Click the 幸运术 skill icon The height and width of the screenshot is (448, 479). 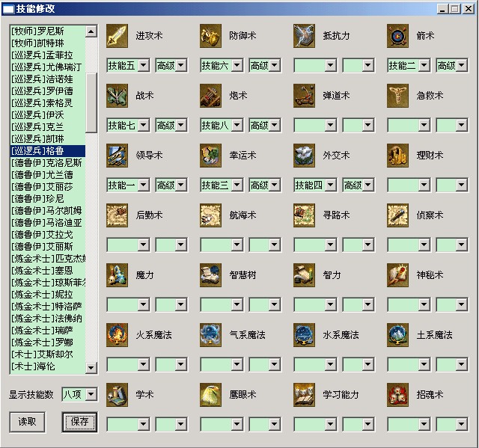(210, 156)
